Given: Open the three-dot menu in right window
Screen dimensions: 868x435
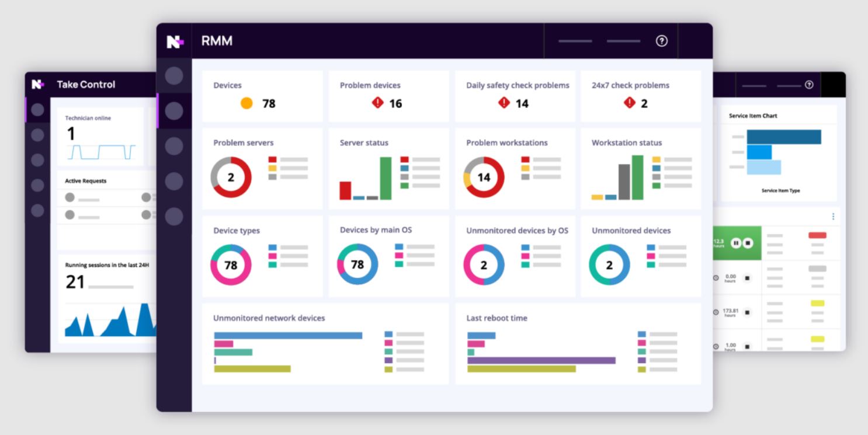Looking at the screenshot, I should click(x=833, y=216).
